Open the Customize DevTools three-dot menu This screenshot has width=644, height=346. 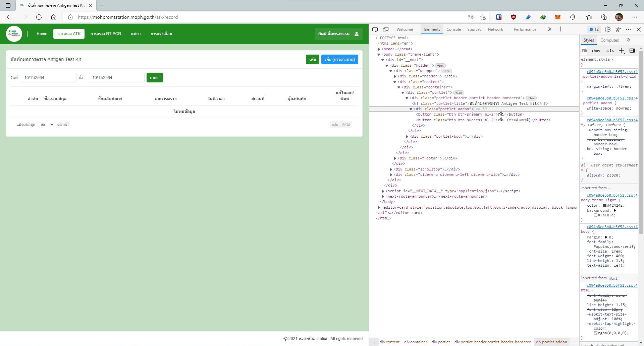pyautogui.click(x=629, y=29)
